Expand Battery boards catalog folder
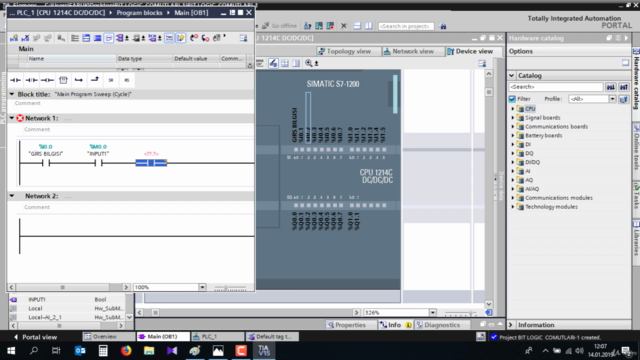 pyautogui.click(x=513, y=136)
